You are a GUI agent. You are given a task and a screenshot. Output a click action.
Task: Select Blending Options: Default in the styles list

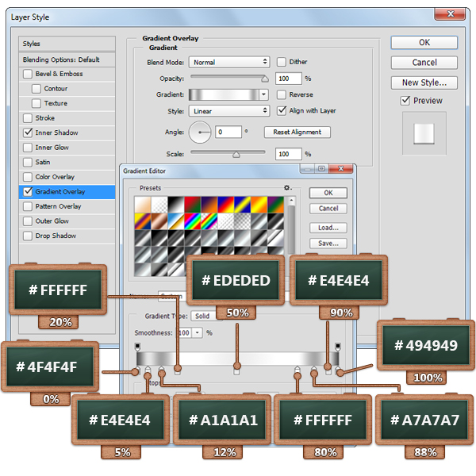pos(61,59)
